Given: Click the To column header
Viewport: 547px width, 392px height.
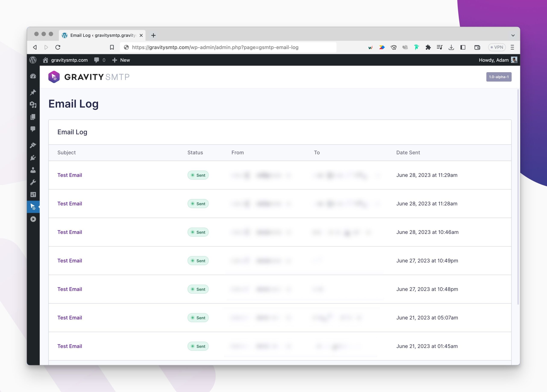Looking at the screenshot, I should [x=317, y=153].
